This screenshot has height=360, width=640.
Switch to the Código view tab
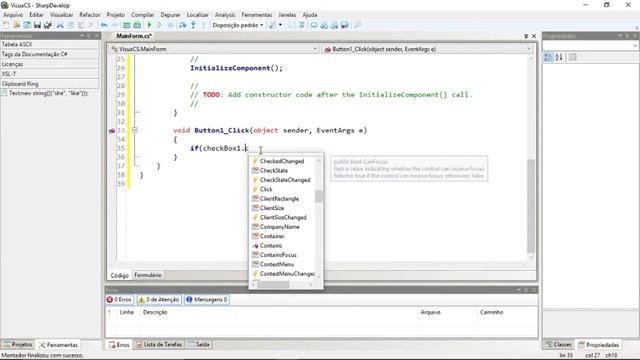(x=120, y=276)
